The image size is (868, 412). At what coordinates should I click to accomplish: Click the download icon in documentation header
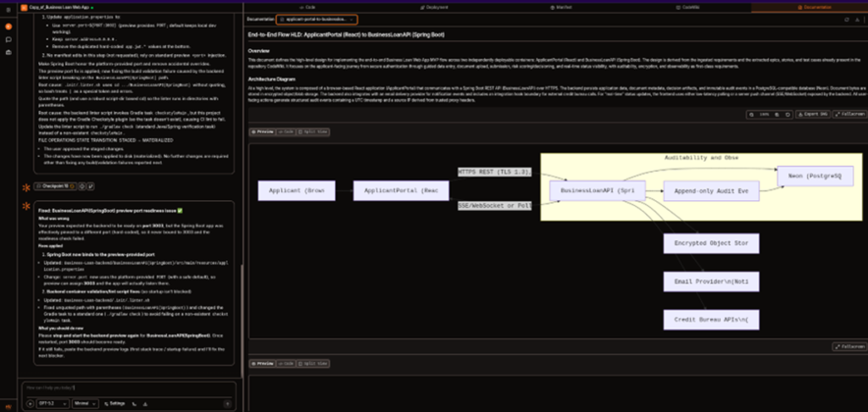point(858,19)
